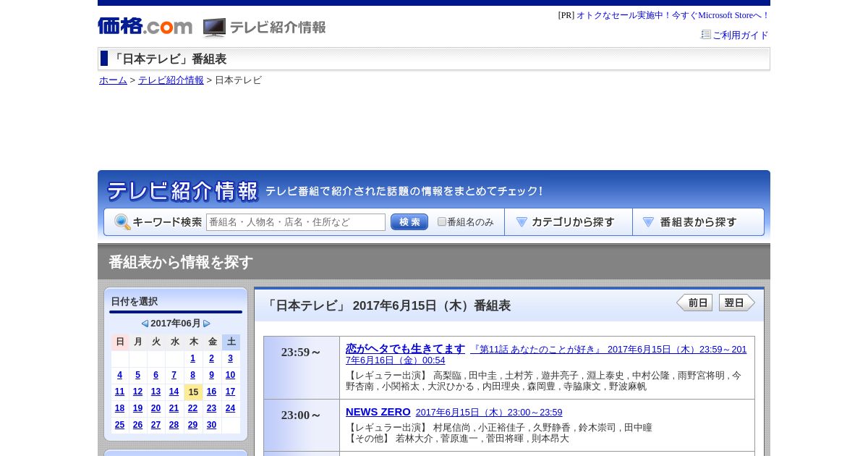Select June 29 in the calendar
Viewport: 868px width, 456px height.
coord(192,425)
